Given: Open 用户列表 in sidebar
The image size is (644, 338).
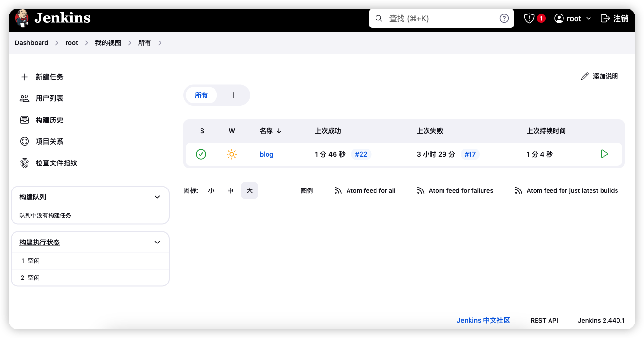Looking at the screenshot, I should pos(50,98).
